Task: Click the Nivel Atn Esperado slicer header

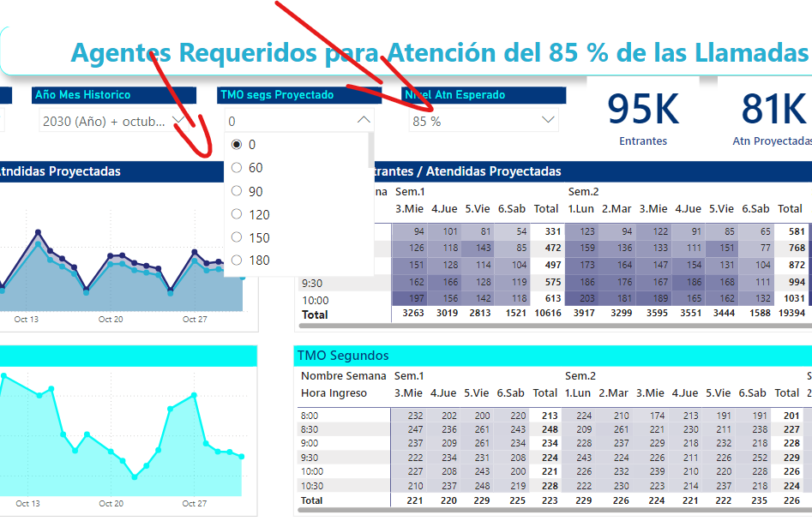Action: pyautogui.click(x=483, y=95)
